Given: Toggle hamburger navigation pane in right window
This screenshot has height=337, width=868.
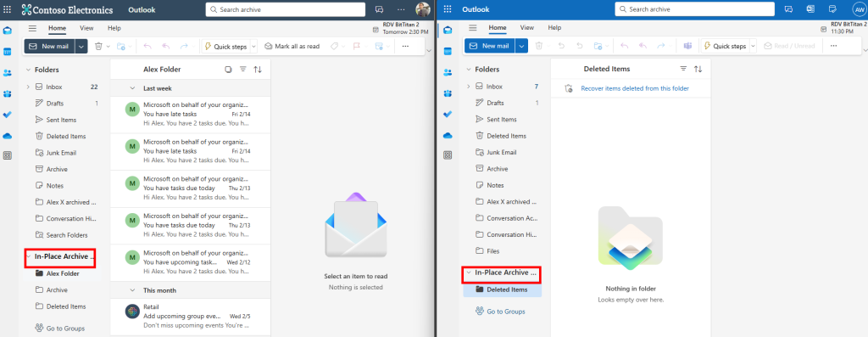Looking at the screenshot, I should (473, 28).
